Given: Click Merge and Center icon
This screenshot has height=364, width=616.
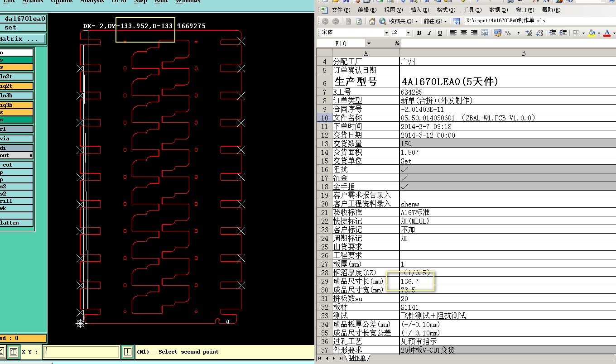Looking at the screenshot, I should click(485, 33).
